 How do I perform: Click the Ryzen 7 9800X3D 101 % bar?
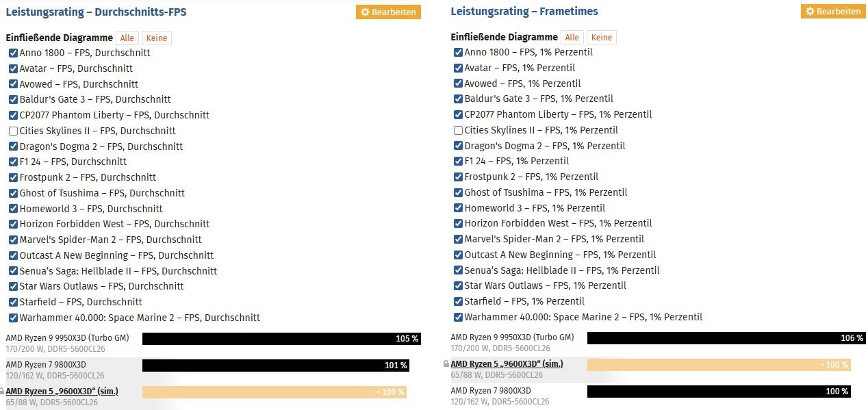(x=276, y=366)
